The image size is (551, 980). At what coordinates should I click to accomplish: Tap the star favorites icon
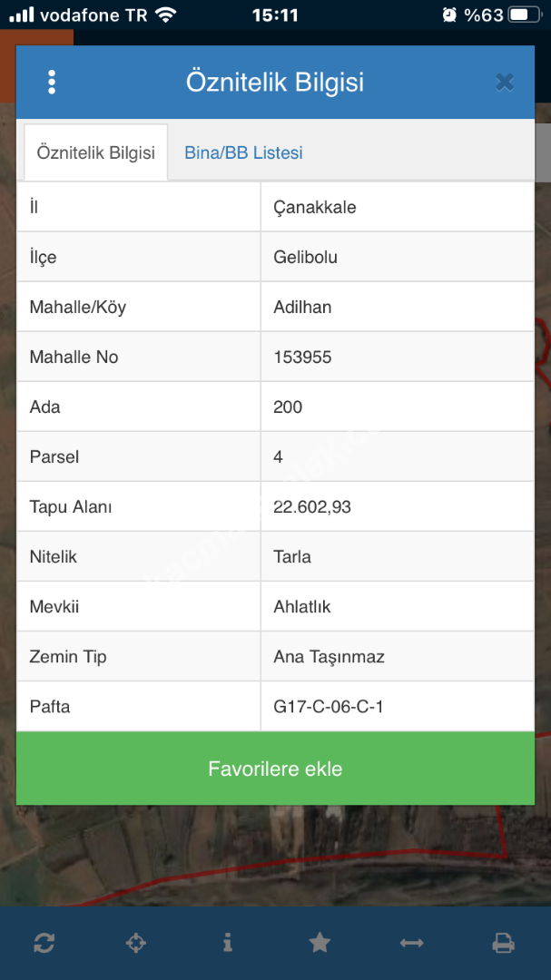point(320,943)
